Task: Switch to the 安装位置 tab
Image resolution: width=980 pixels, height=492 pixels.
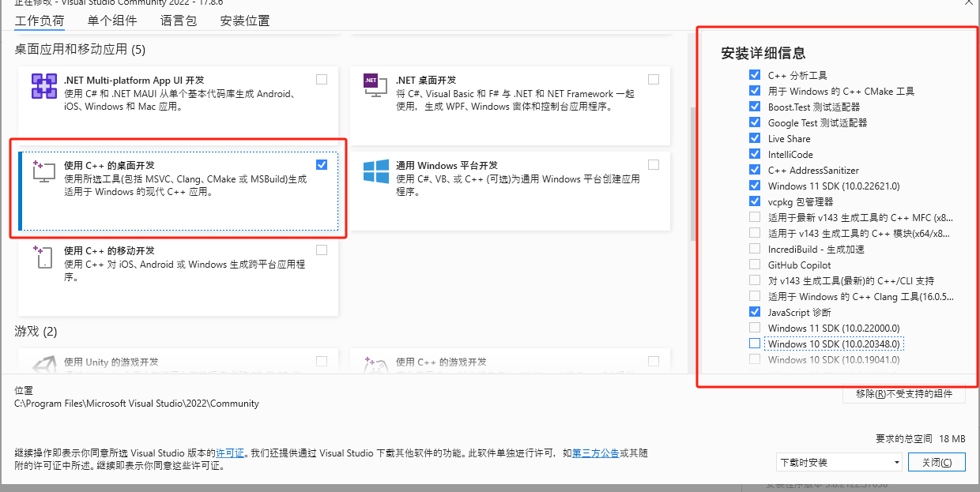Action: (245, 21)
